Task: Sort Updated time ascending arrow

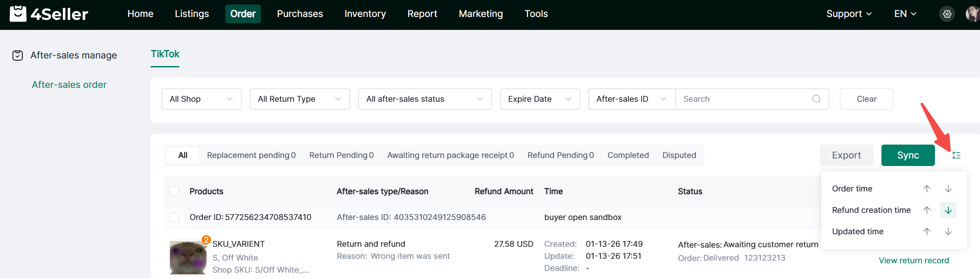Action: pos(926,232)
